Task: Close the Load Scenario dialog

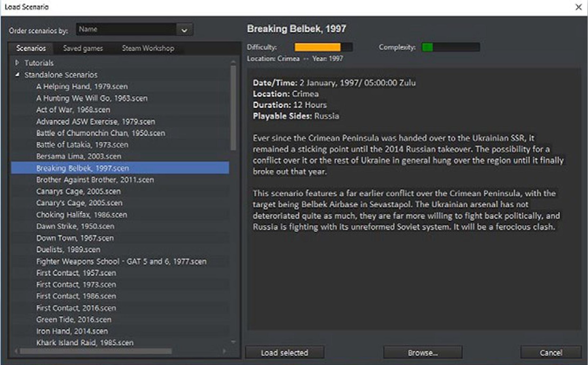Action: coord(578,7)
